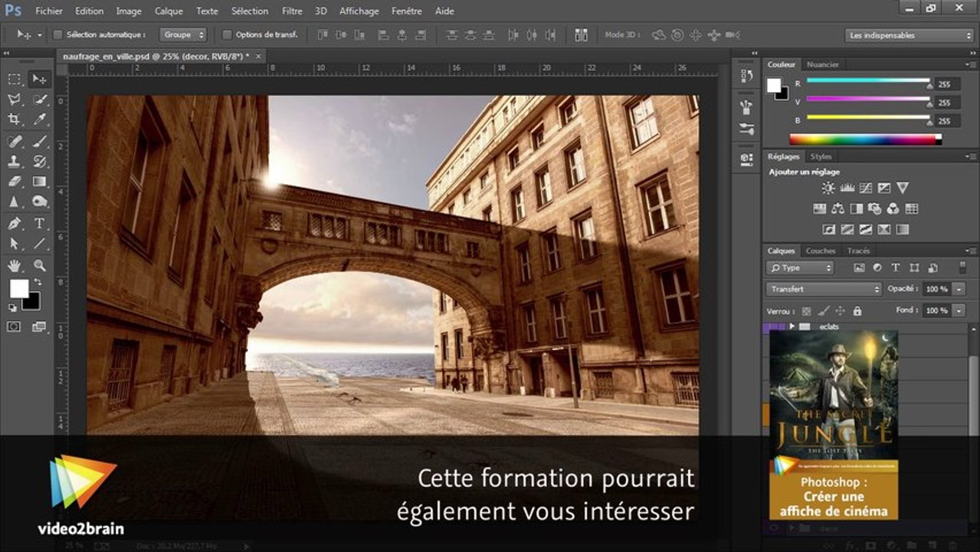Toggle lock transparent pixels
The width and height of the screenshot is (980, 552).
coord(806,311)
